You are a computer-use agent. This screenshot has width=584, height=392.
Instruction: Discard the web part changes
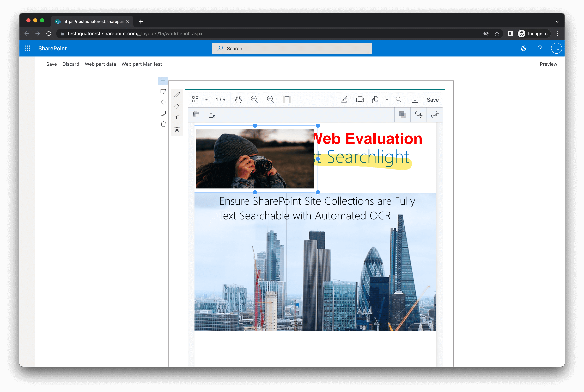[71, 64]
